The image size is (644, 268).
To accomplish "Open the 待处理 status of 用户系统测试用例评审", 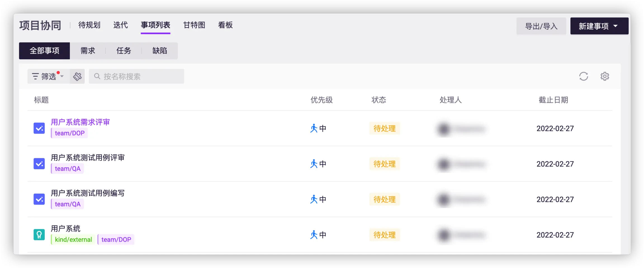I will pyautogui.click(x=384, y=164).
